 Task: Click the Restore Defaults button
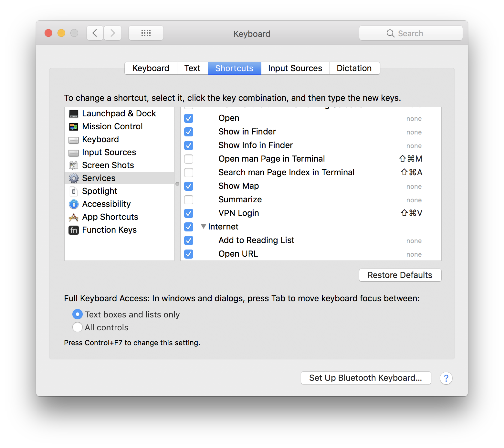pyautogui.click(x=400, y=275)
